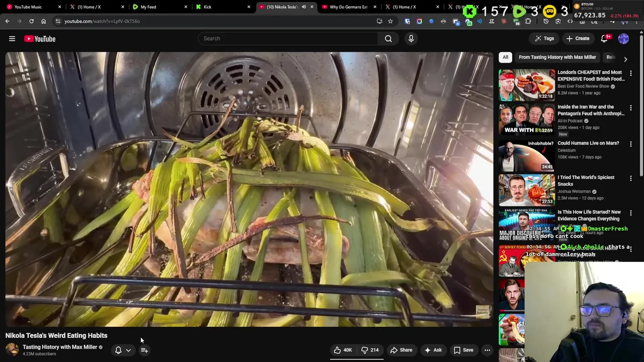Open options menu for Inside the Iran War

point(631,108)
